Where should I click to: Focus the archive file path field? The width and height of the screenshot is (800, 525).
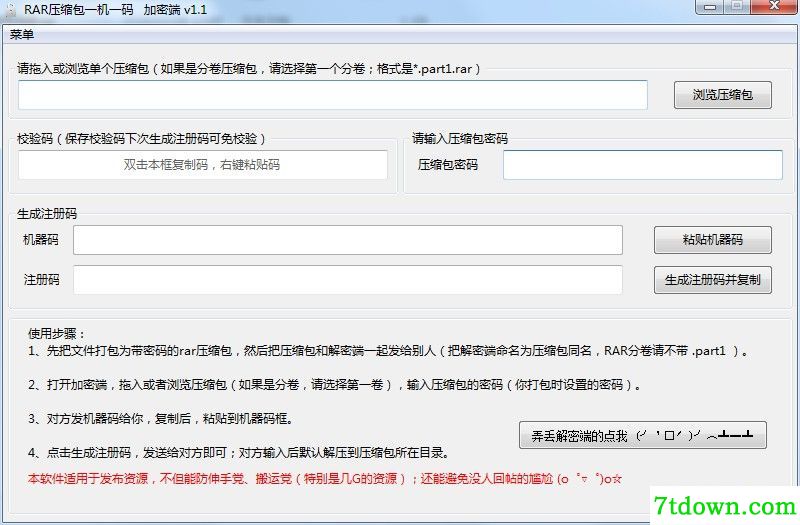(333, 95)
